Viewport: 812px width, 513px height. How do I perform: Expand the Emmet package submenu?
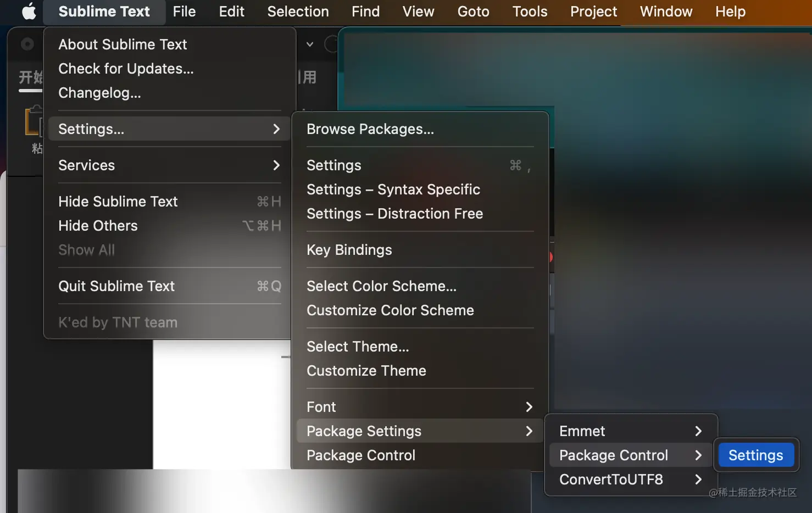point(631,431)
